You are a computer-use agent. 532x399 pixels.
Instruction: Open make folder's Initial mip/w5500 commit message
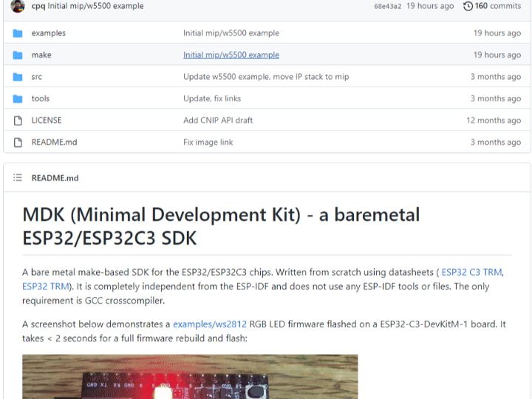pos(231,55)
